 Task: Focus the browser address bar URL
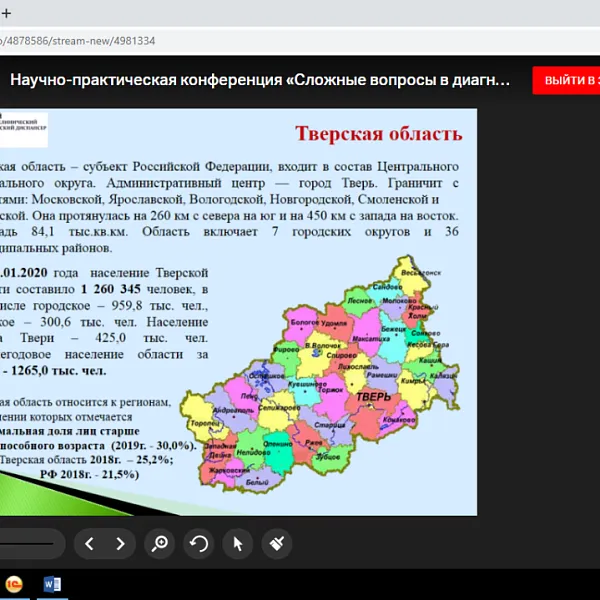tap(77, 41)
